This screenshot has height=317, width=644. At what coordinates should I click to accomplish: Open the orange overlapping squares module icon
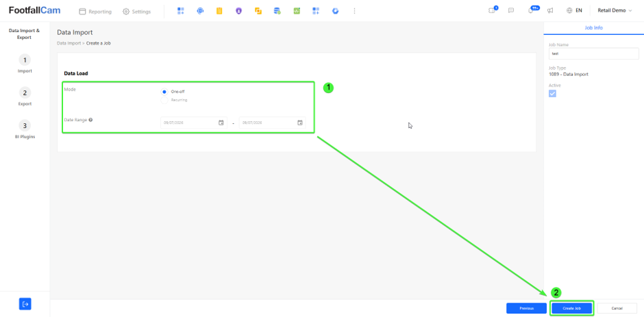[258, 11]
